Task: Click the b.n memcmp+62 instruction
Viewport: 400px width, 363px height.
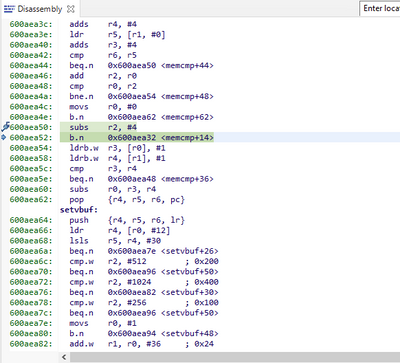Action: (x=141, y=117)
